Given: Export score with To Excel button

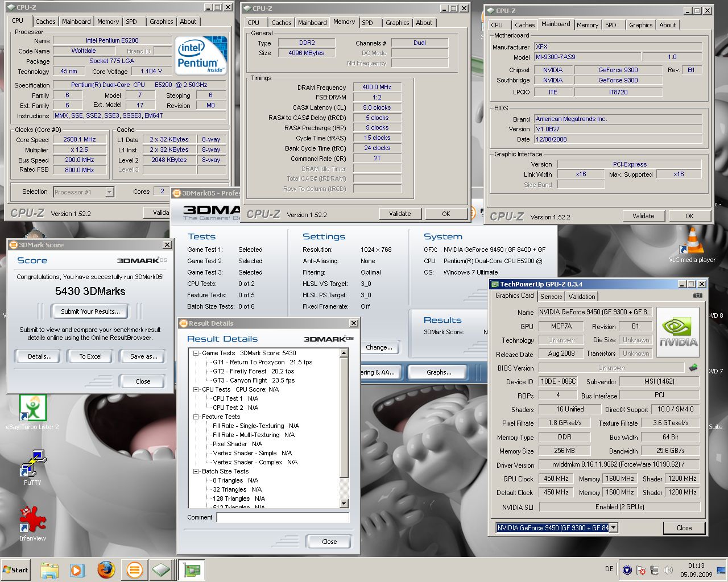Looking at the screenshot, I should pyautogui.click(x=90, y=356).
